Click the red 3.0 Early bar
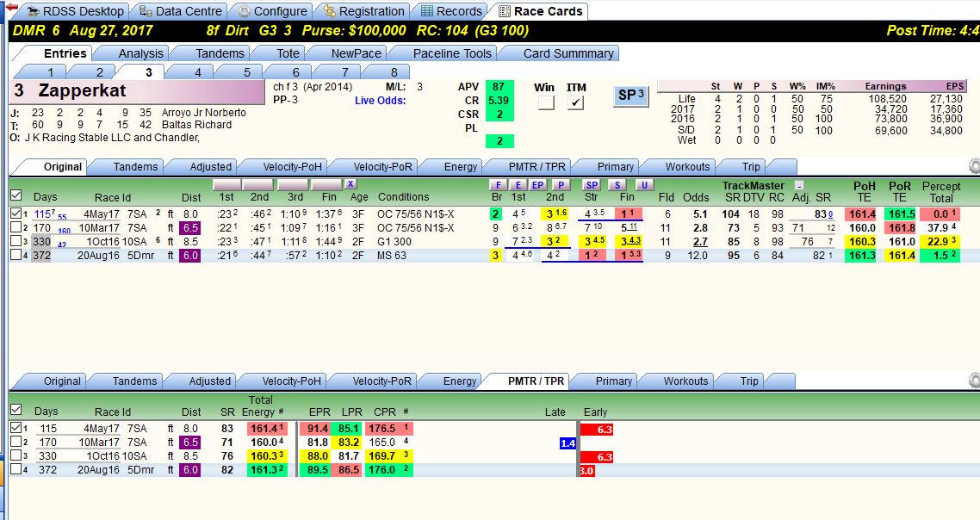980x520 pixels. coord(586,471)
